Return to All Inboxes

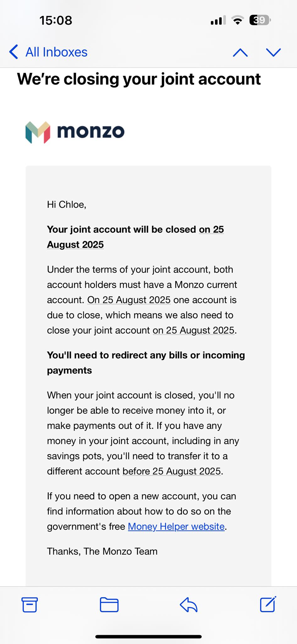pos(56,52)
